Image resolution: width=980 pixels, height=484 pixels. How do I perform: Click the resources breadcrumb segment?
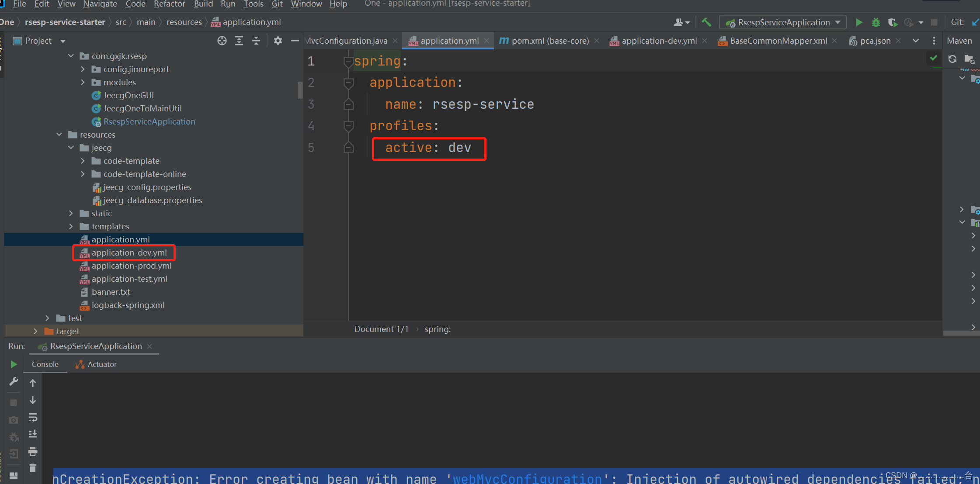click(x=184, y=22)
